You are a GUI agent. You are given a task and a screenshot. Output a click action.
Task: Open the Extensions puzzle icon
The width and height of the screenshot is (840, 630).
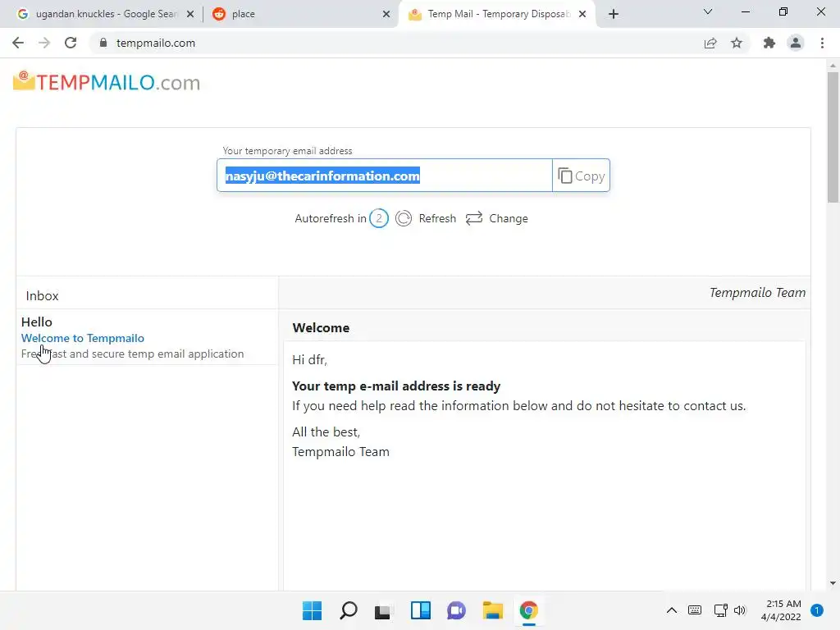pyautogui.click(x=769, y=43)
